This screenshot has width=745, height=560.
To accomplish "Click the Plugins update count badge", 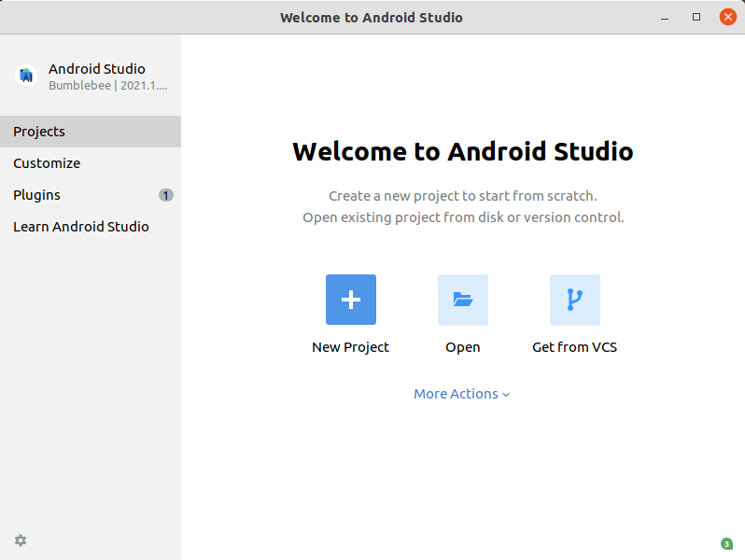I will [x=165, y=195].
